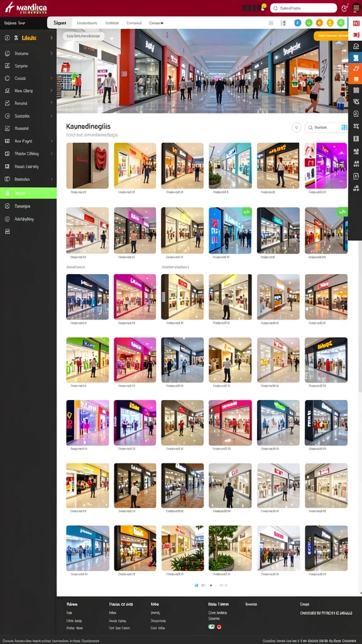The height and width of the screenshot is (644, 362).
Task: Click the yellow badge icon in the header
Action: (x=264, y=6)
